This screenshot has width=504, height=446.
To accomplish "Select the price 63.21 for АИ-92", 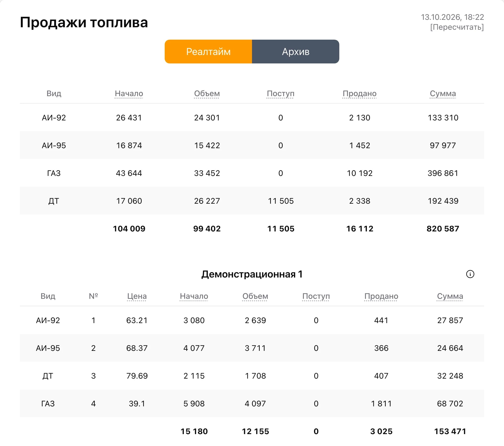I will 137,320.
